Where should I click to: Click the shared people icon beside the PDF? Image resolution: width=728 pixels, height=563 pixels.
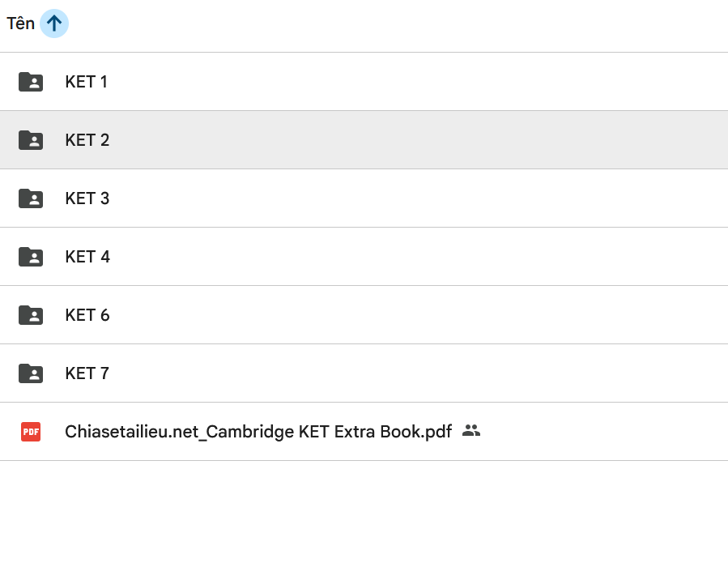pos(471,431)
